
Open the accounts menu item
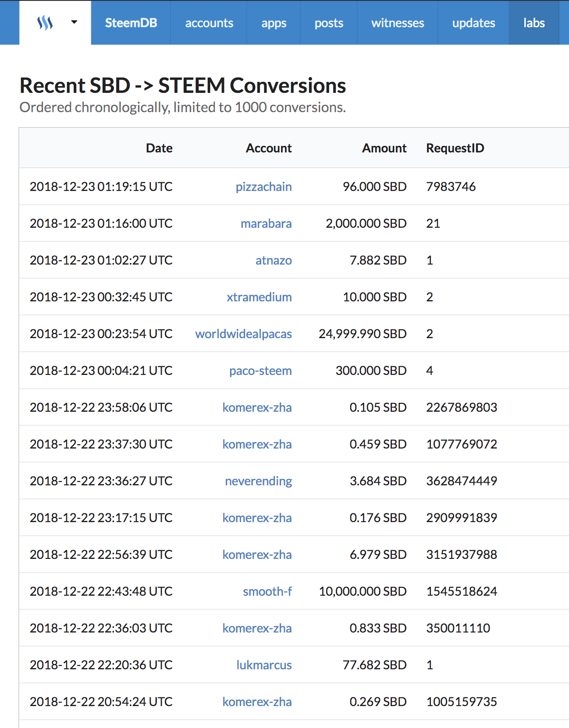click(209, 23)
